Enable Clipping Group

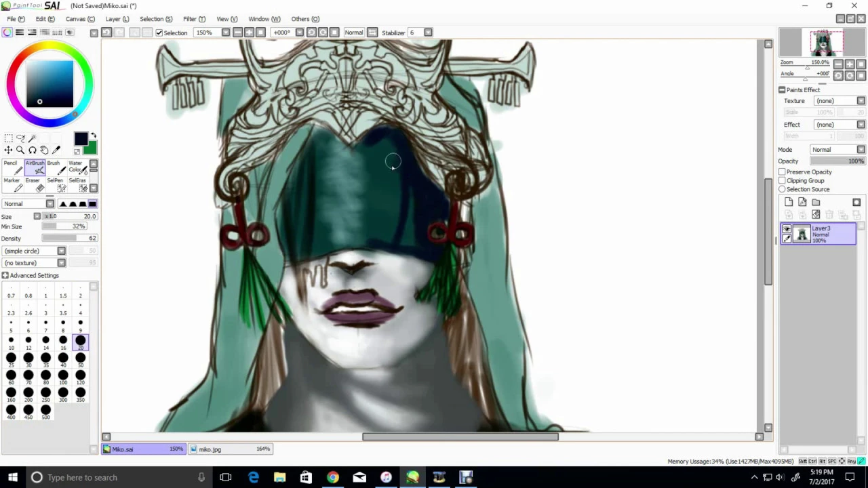[x=782, y=181]
